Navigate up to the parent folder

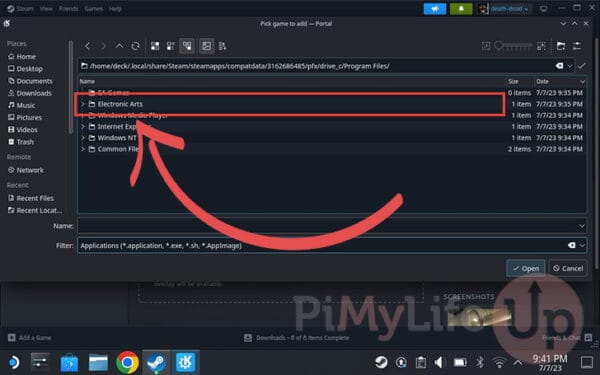tap(119, 46)
